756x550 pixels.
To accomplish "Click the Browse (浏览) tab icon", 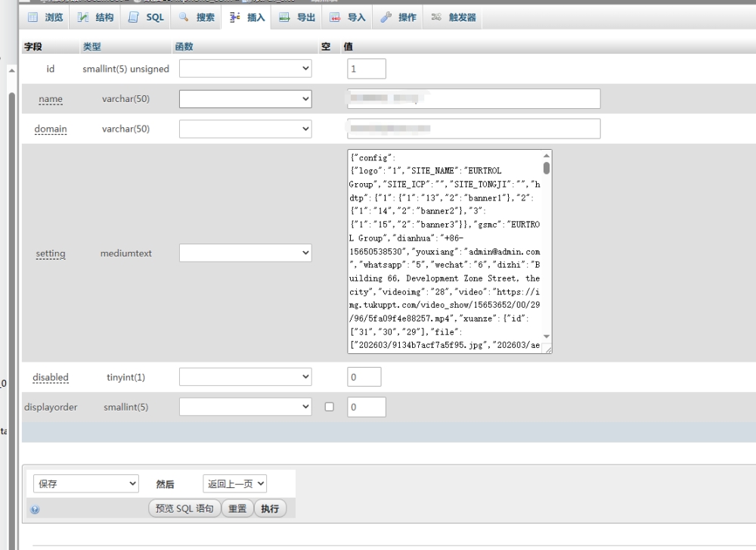I will [33, 17].
